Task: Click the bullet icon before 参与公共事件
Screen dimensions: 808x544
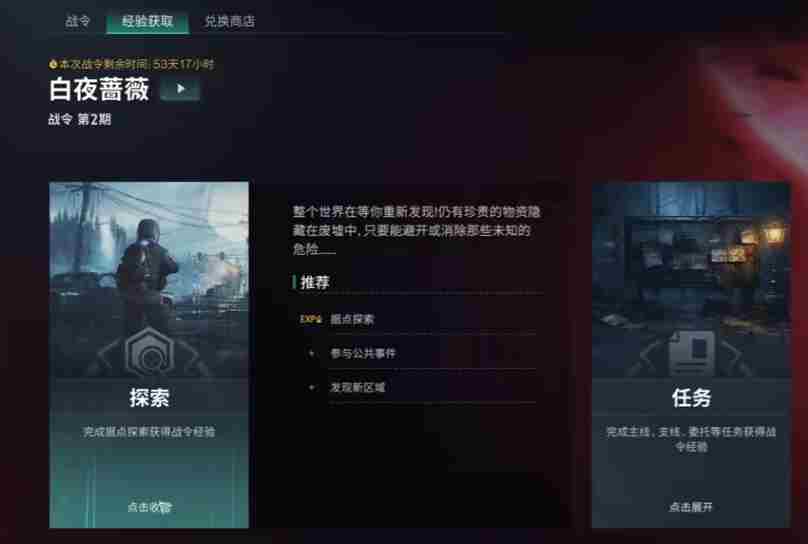Action: 311,353
